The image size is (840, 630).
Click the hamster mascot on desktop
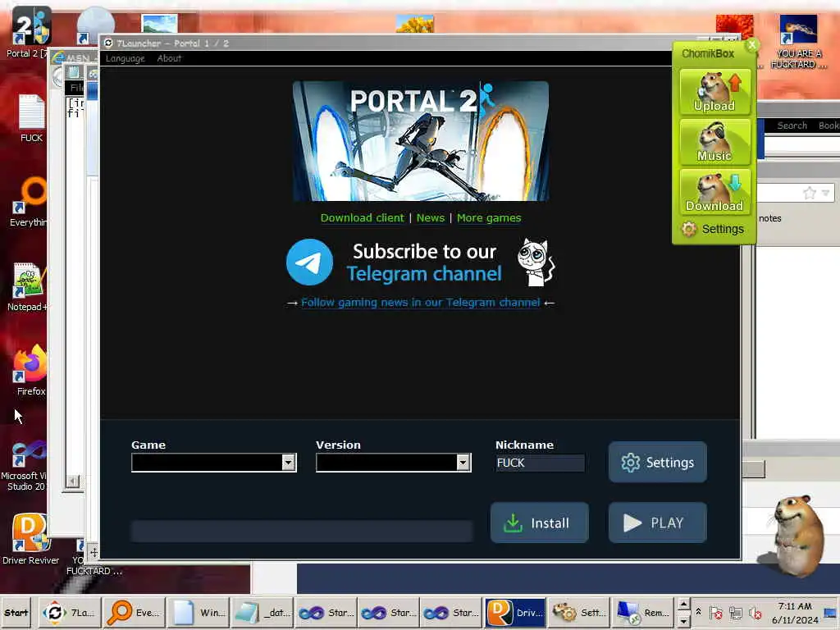(797, 536)
